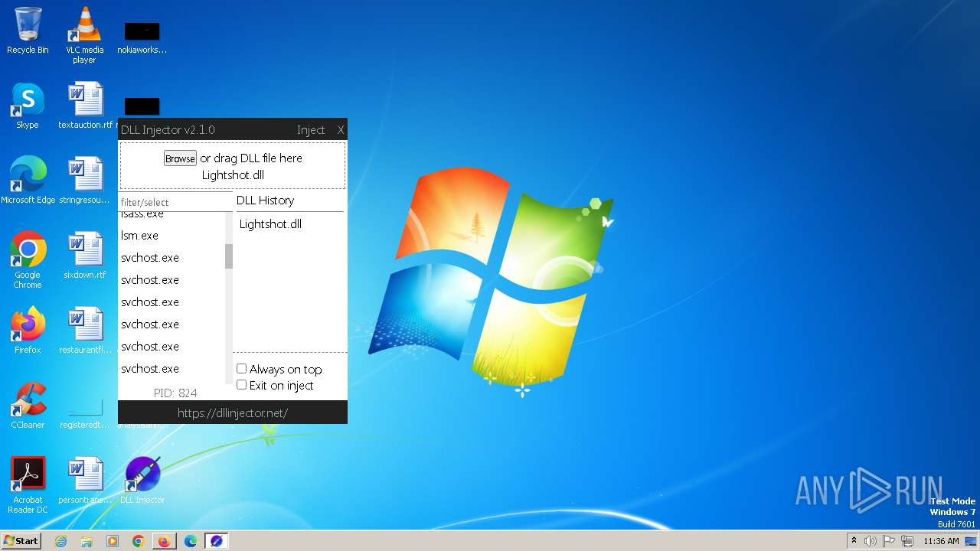980x551 pixels.
Task: Open sixdown.rtf desktop file
Action: [x=85, y=256]
